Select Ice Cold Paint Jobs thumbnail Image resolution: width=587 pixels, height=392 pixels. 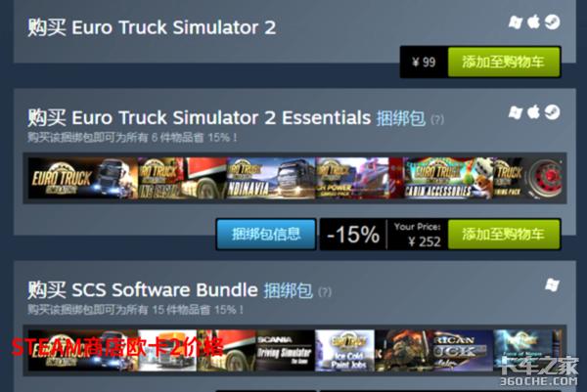pos(344,351)
